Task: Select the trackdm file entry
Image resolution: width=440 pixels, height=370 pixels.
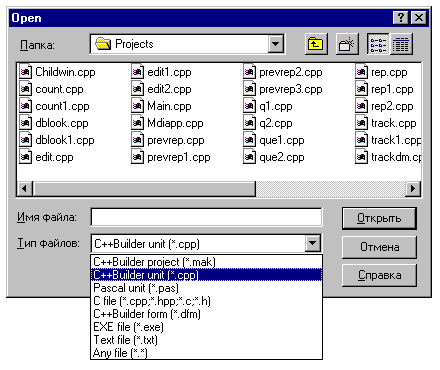Action: (388, 157)
